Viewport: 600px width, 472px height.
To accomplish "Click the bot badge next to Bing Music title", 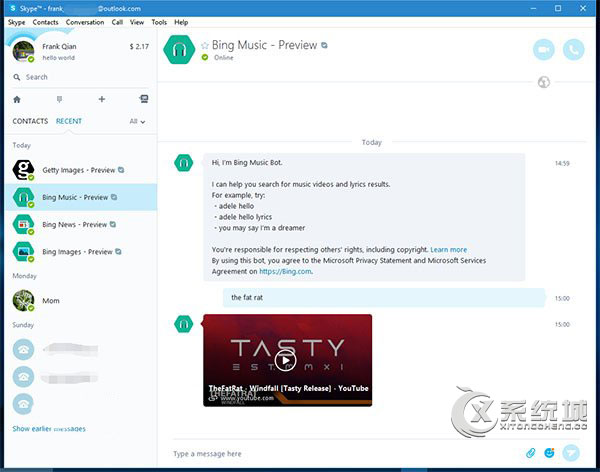I will [x=324, y=45].
